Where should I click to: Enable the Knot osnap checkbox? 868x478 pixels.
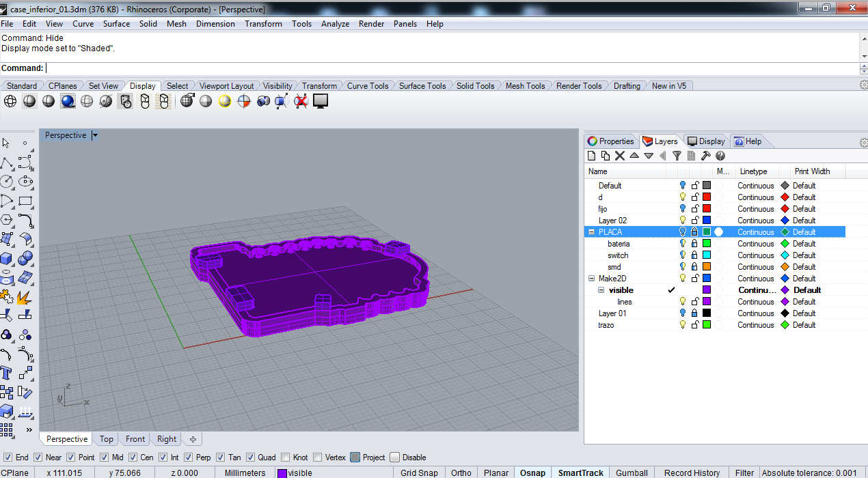click(285, 458)
